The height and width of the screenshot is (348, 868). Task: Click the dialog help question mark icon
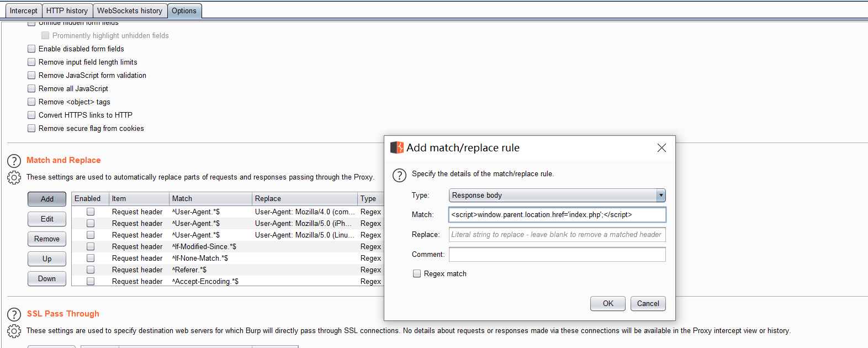(399, 175)
